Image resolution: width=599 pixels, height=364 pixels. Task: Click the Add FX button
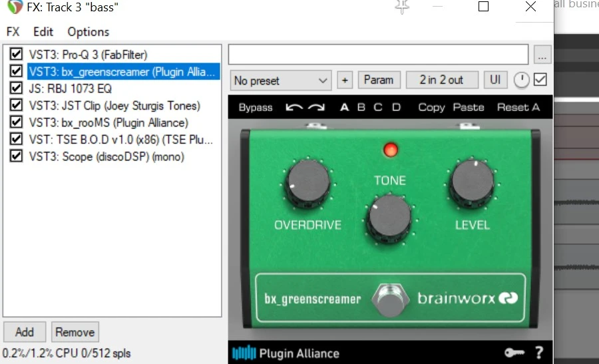tap(25, 332)
